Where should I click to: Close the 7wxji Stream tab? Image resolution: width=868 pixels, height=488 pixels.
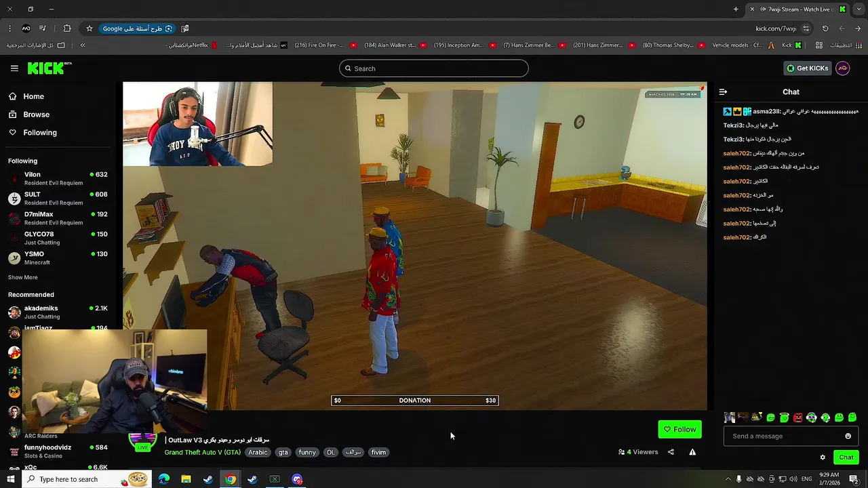pyautogui.click(x=751, y=9)
